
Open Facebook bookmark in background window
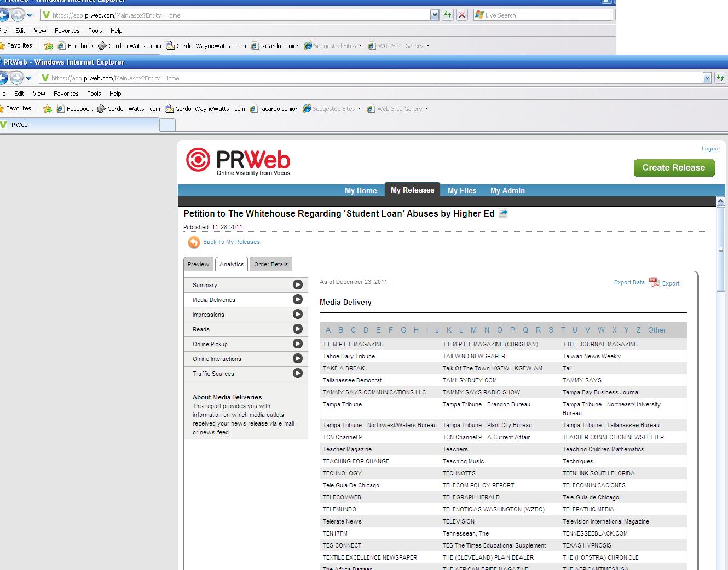(x=76, y=46)
